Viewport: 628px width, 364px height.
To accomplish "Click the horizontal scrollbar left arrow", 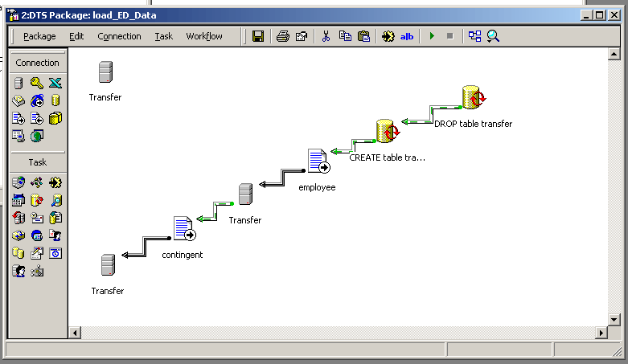I will (75, 333).
